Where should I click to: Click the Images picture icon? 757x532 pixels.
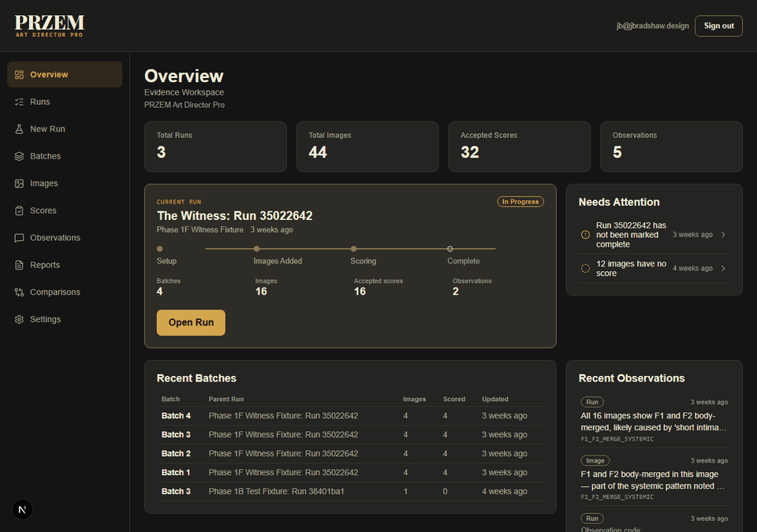coord(19,184)
